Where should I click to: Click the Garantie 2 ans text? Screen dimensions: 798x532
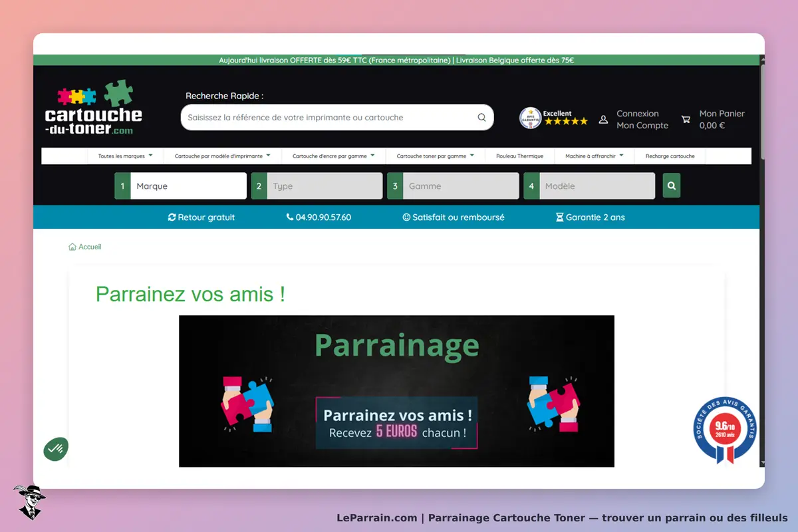point(595,217)
